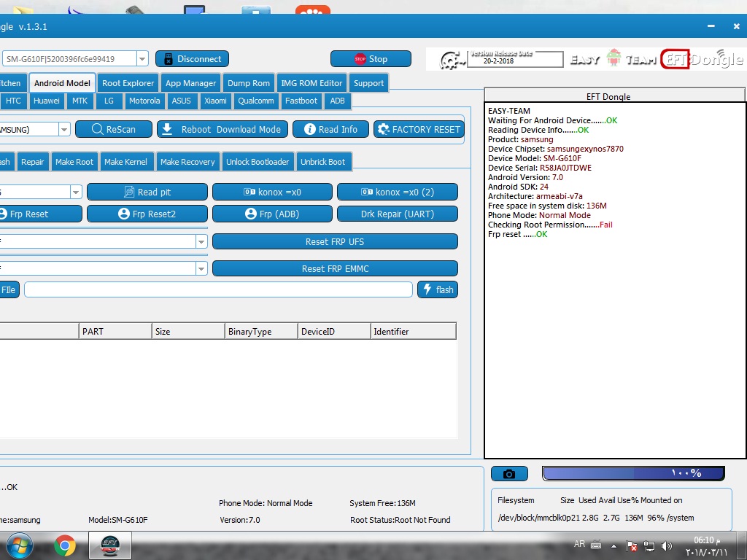Select the Qualcomm tab

click(x=256, y=101)
